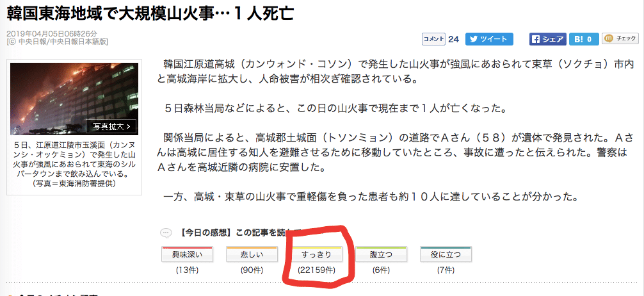This screenshot has width=644, height=296.
Task: Click the comment count number 24
Action: click(x=453, y=39)
